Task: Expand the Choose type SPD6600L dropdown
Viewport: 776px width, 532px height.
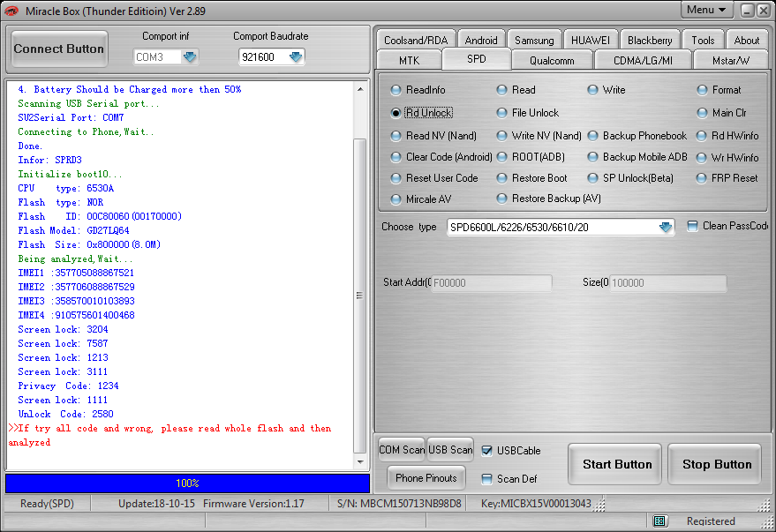Action: pyautogui.click(x=666, y=227)
